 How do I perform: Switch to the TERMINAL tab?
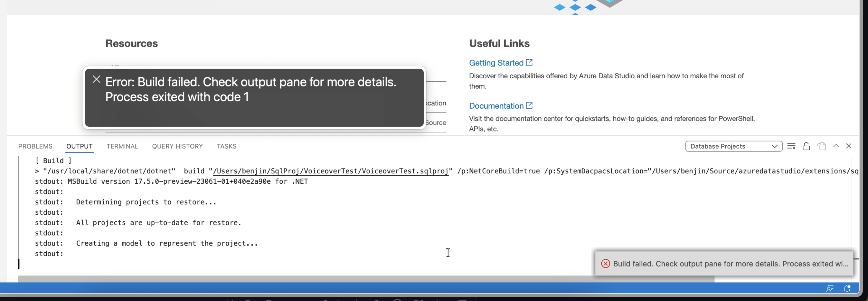[x=122, y=146]
